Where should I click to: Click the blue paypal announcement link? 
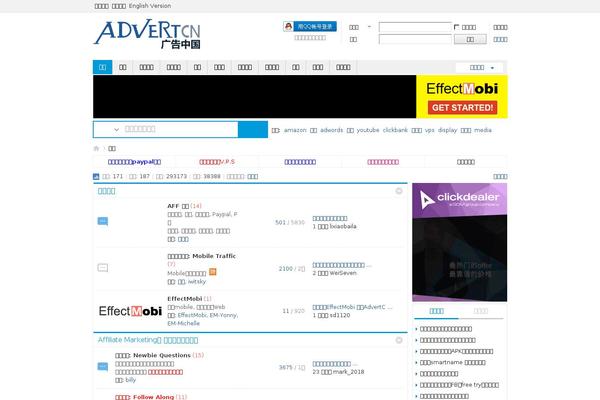134,162
